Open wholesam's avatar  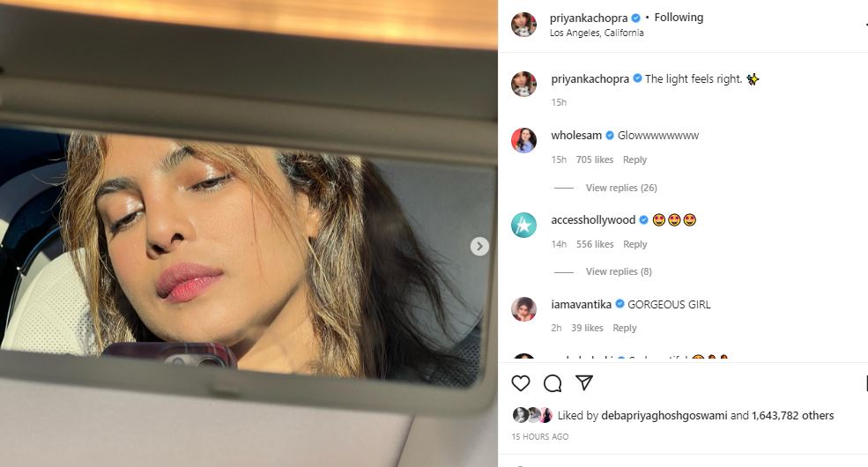pos(523,140)
